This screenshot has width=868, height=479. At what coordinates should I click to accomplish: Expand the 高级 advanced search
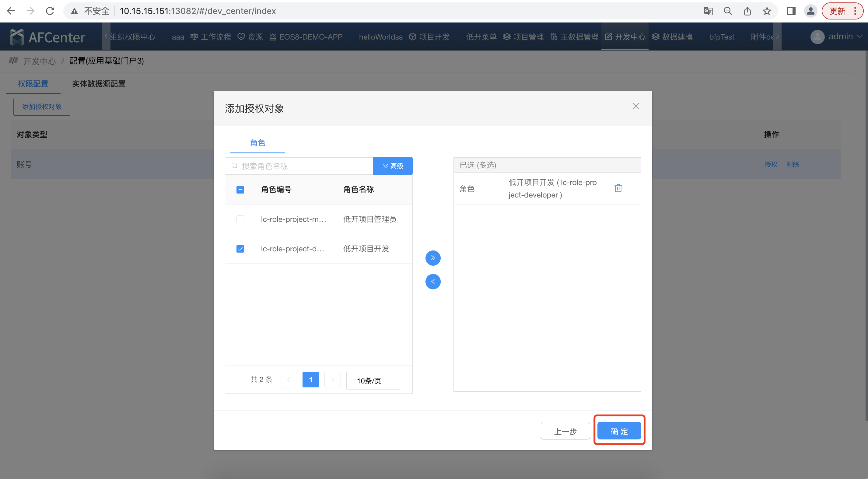[393, 166]
